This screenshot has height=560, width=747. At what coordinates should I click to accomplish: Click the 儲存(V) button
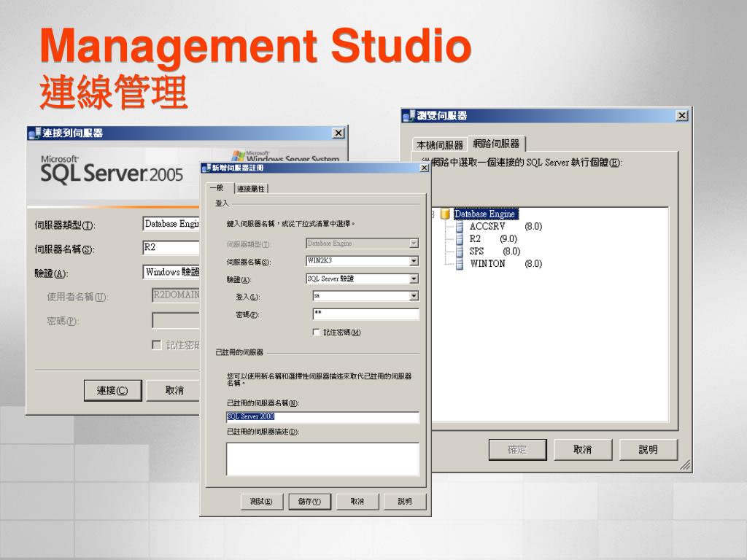point(309,502)
